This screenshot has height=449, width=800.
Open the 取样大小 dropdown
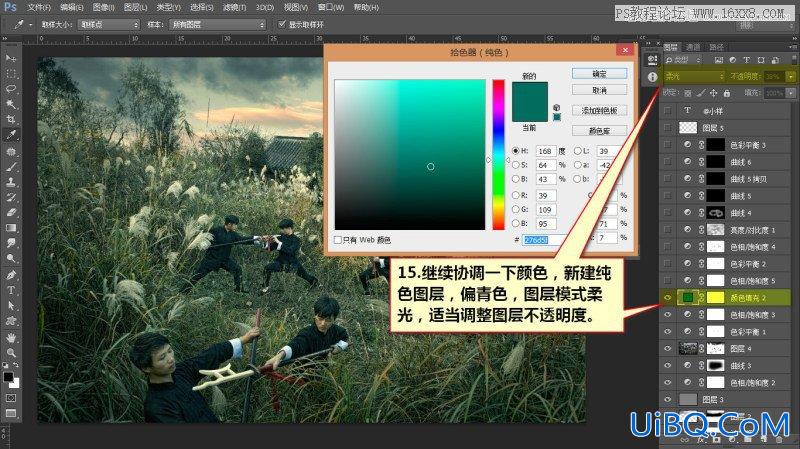point(109,24)
